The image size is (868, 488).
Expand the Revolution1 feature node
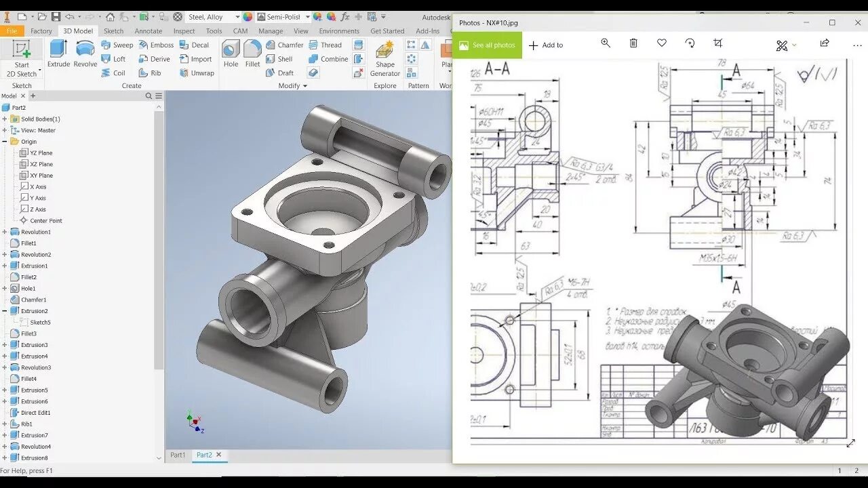point(5,232)
